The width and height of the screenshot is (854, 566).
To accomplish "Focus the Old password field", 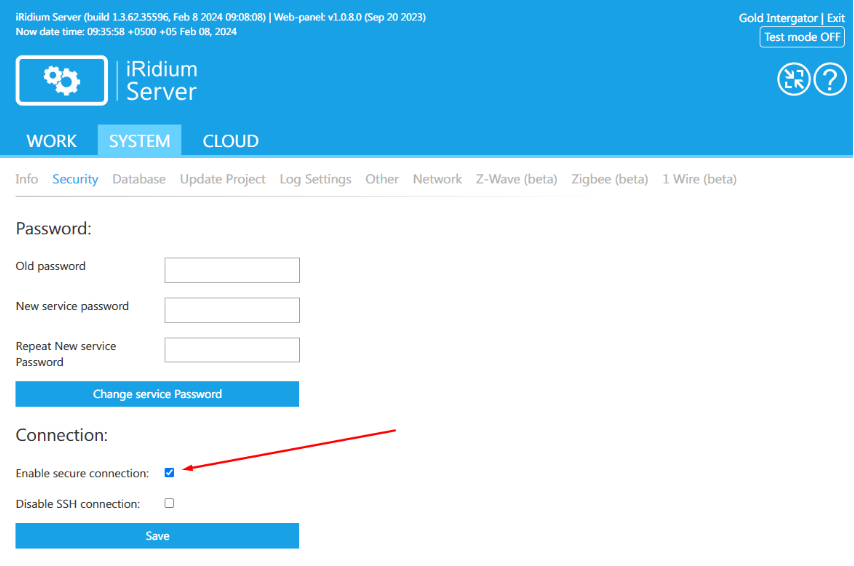I will pyautogui.click(x=232, y=270).
